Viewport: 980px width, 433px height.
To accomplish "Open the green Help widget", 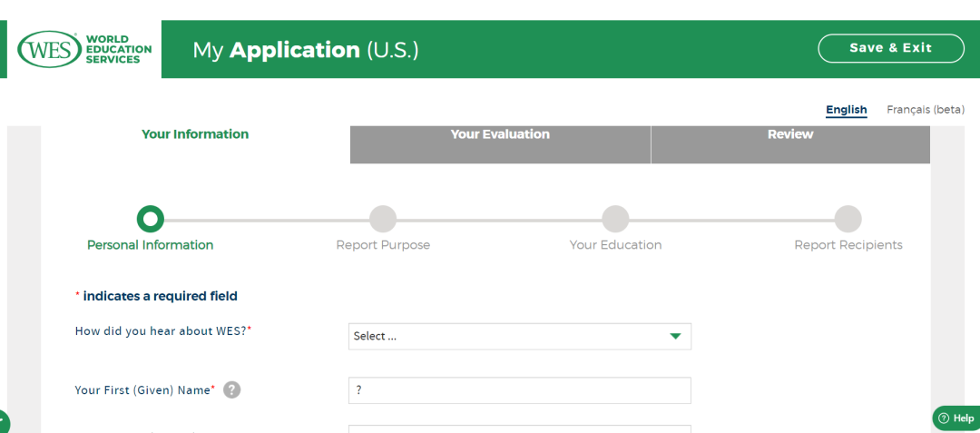I will point(956,418).
